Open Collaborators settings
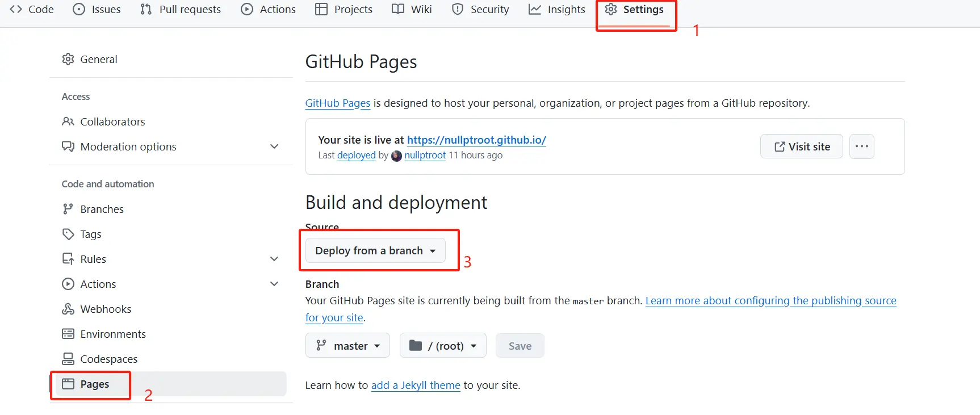 170,121
